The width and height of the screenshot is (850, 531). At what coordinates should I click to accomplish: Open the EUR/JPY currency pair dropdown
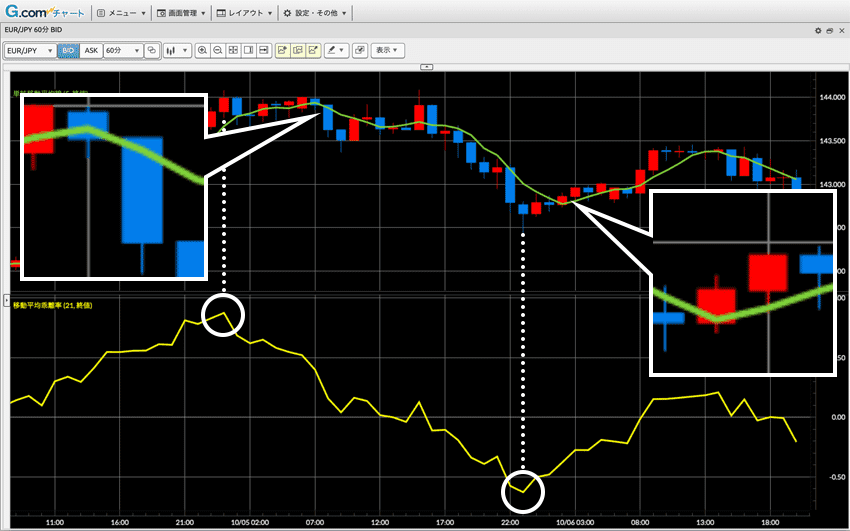(x=30, y=50)
